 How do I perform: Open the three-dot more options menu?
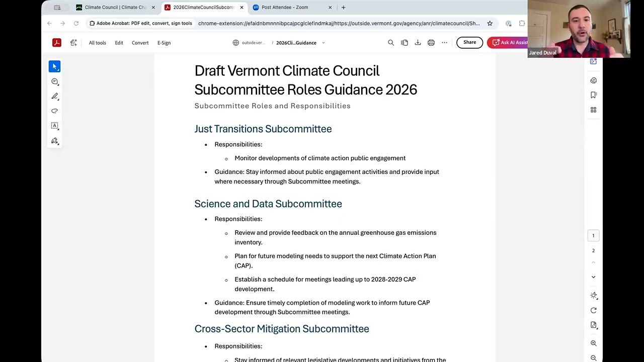pos(444,43)
